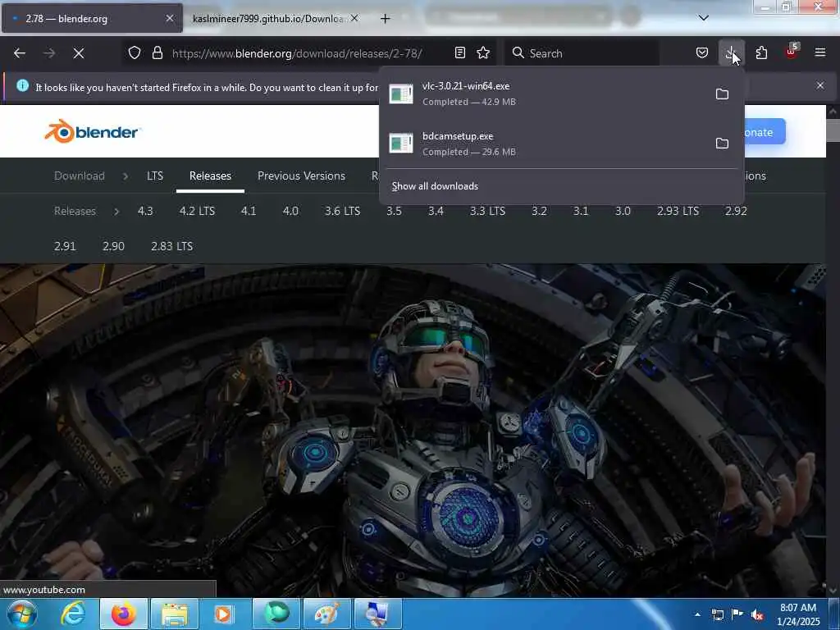Open Paint from the taskbar
Viewport: 840px width, 630px height.
tap(326, 614)
